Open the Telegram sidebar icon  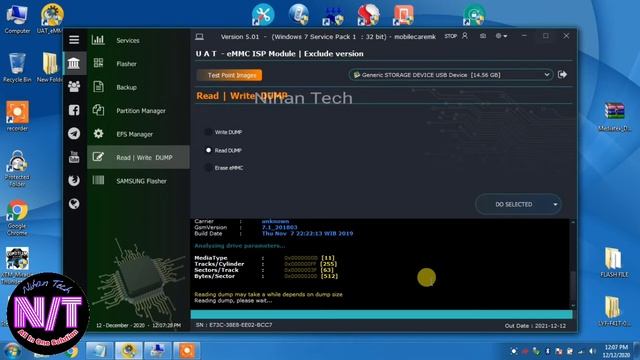point(74,133)
